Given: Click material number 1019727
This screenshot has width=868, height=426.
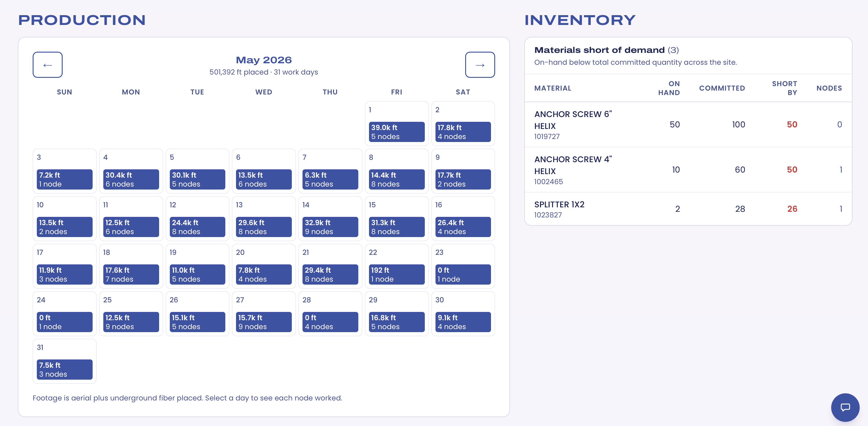Looking at the screenshot, I should [547, 137].
